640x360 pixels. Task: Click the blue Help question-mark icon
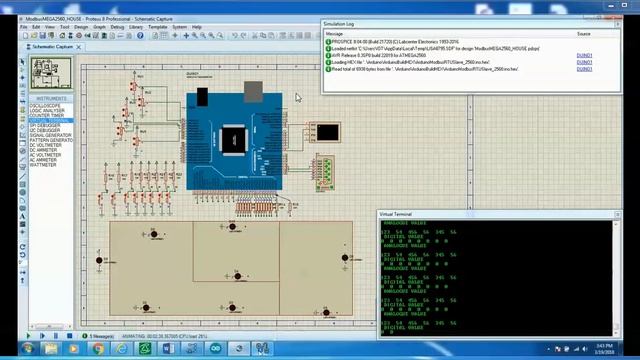[140, 36]
